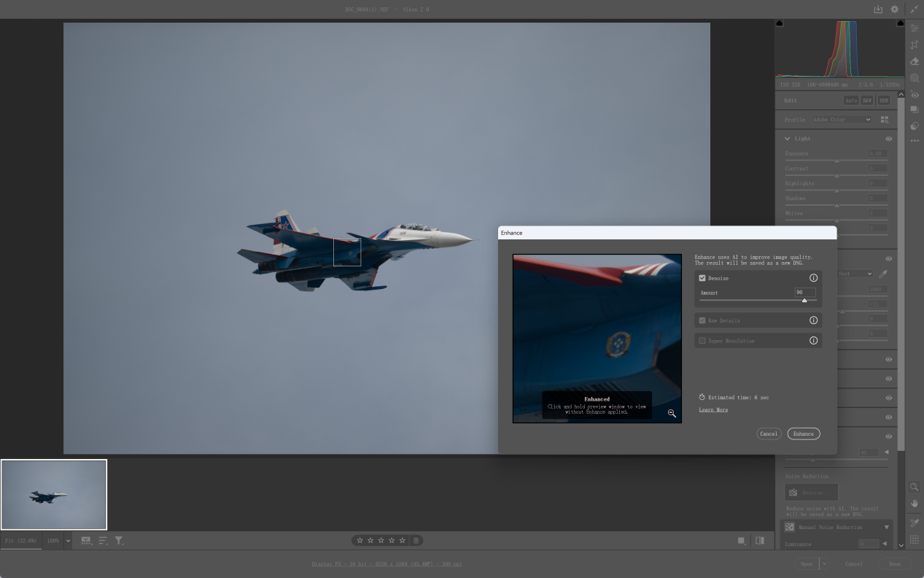Click the B&W edit mode button
924x578 pixels.
867,101
